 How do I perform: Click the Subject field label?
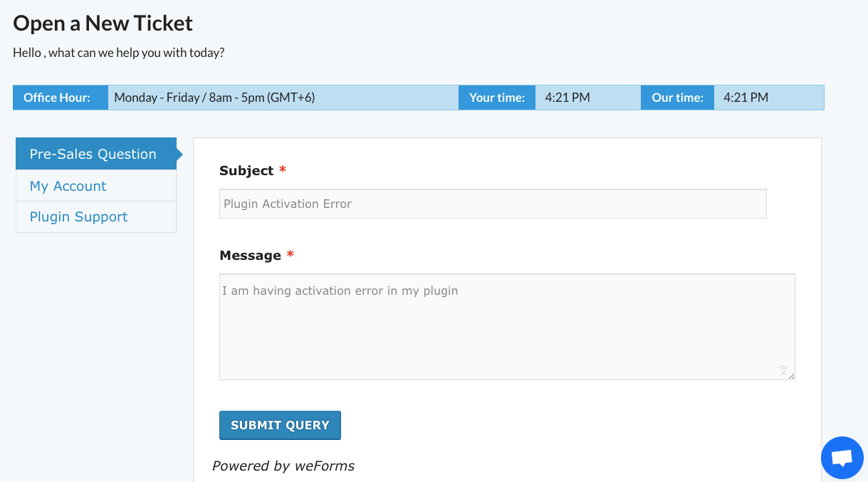[x=245, y=170]
